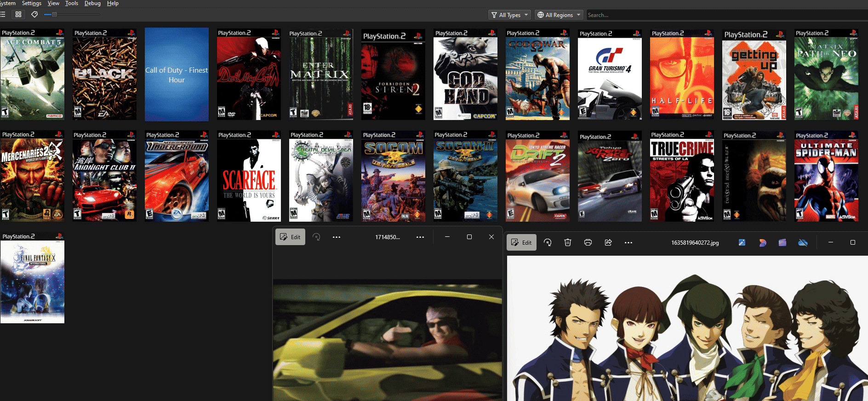This screenshot has height=401, width=868.
Task: Click the game Search field
Action: click(726, 15)
